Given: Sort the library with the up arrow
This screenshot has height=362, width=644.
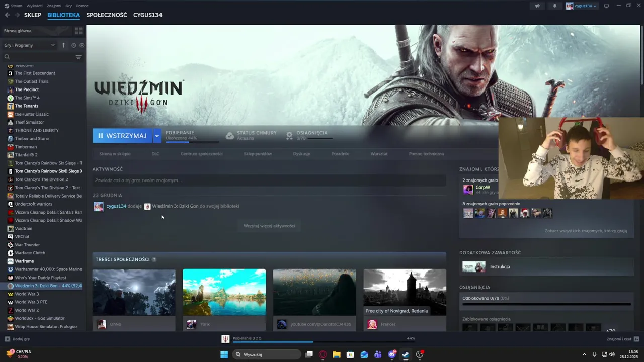Looking at the screenshot, I should (x=63, y=45).
